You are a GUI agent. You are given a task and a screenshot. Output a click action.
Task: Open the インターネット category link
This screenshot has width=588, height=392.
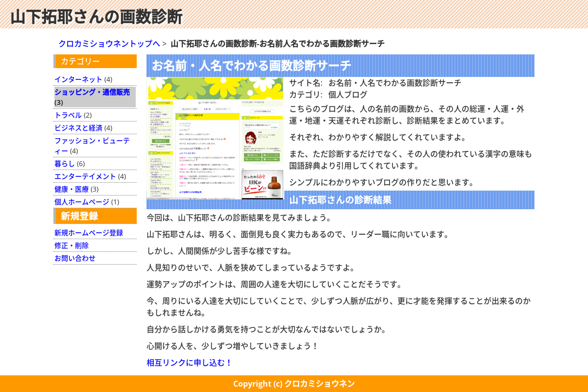click(78, 79)
